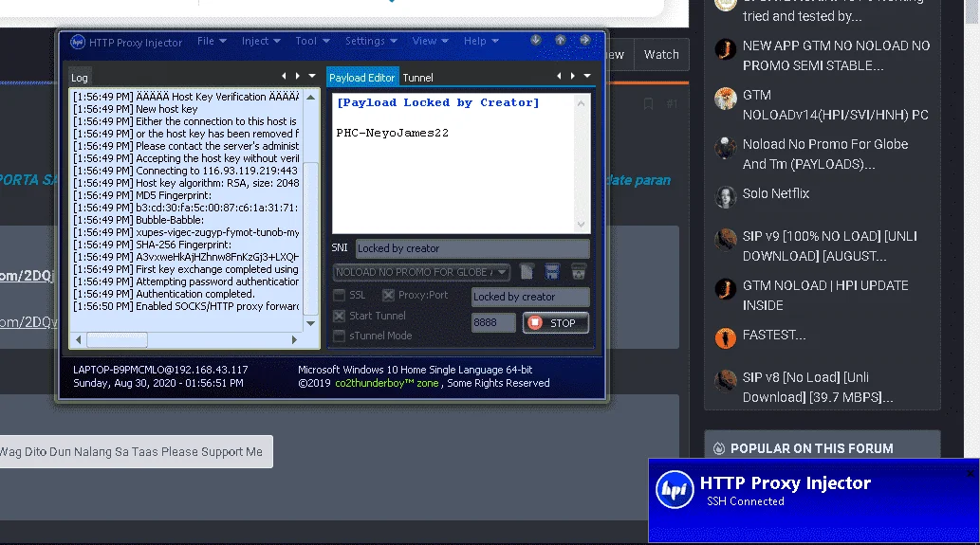The width and height of the screenshot is (980, 545).
Task: Click Log panel next-tab right arrow
Action: pos(298,76)
